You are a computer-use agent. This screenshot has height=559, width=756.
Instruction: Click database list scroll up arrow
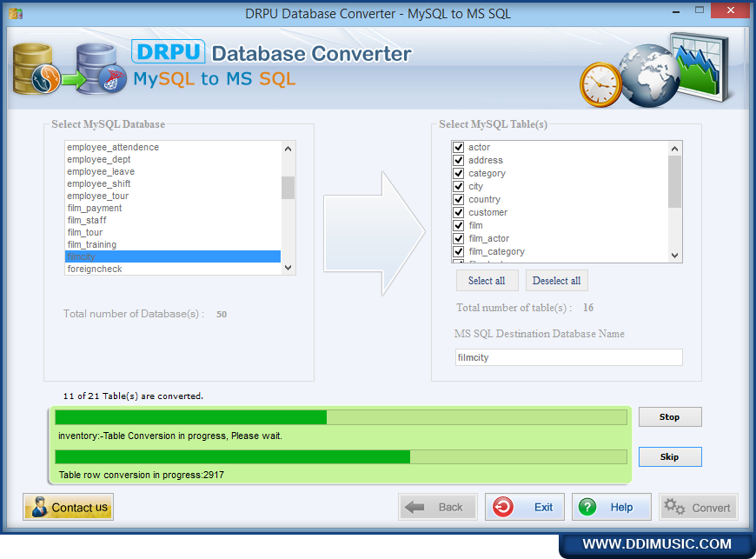coord(288,149)
